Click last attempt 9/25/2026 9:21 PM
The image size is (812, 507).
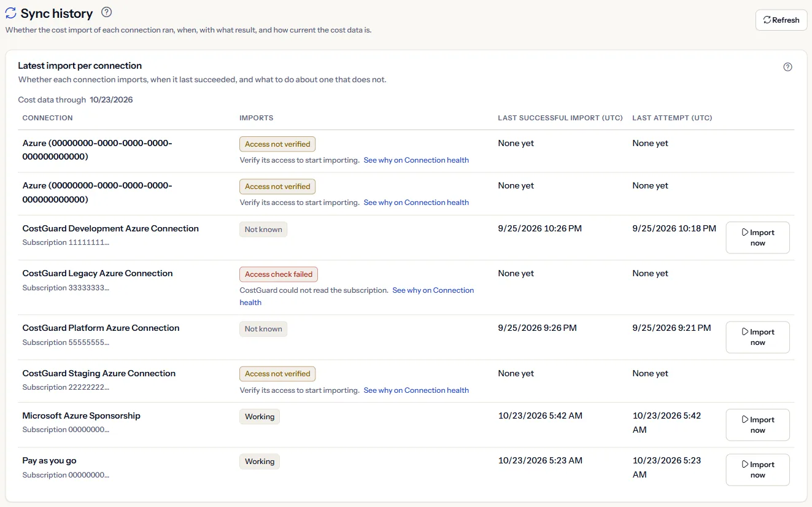tap(672, 328)
